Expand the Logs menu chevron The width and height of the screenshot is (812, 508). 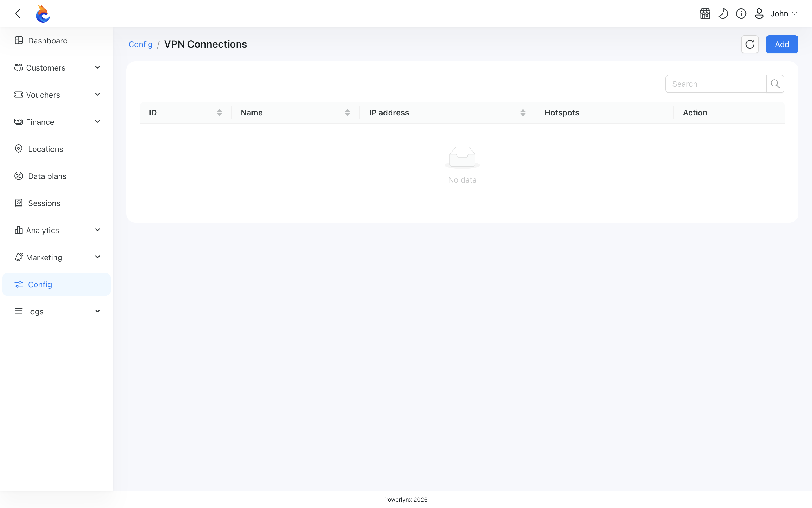98,312
